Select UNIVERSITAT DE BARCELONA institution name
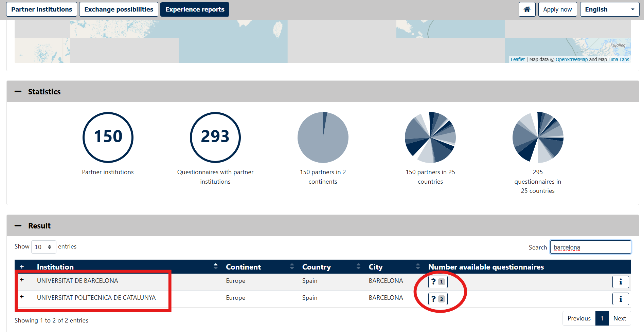 77,281
